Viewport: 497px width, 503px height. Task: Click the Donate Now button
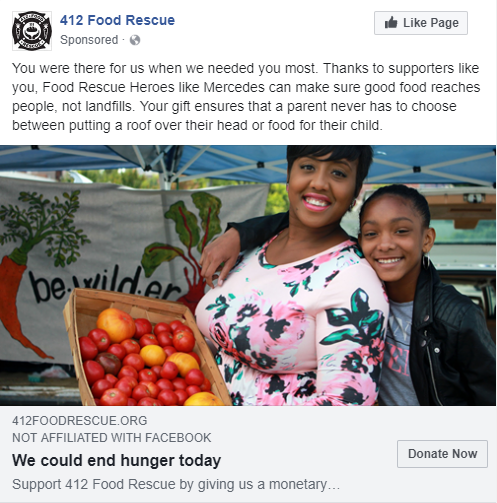pos(442,454)
